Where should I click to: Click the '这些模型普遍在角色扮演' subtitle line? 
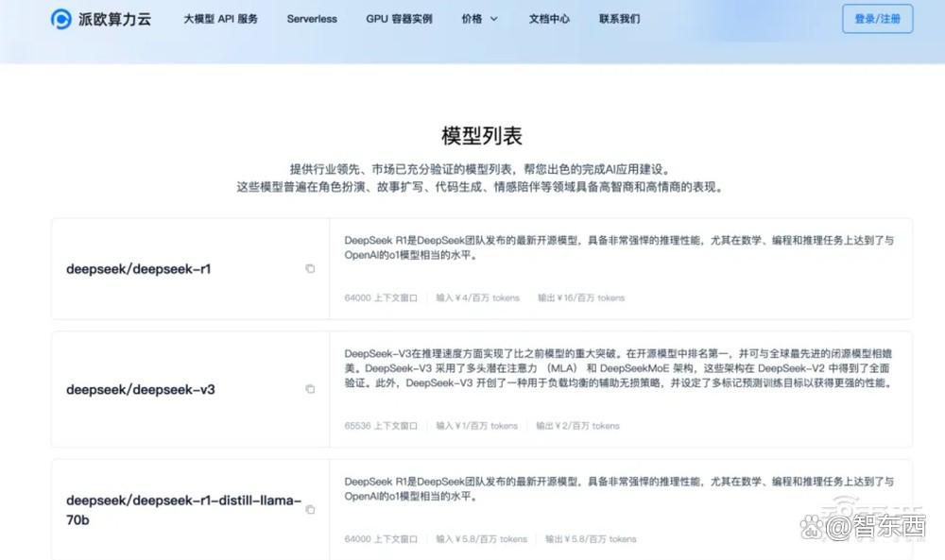(481, 187)
